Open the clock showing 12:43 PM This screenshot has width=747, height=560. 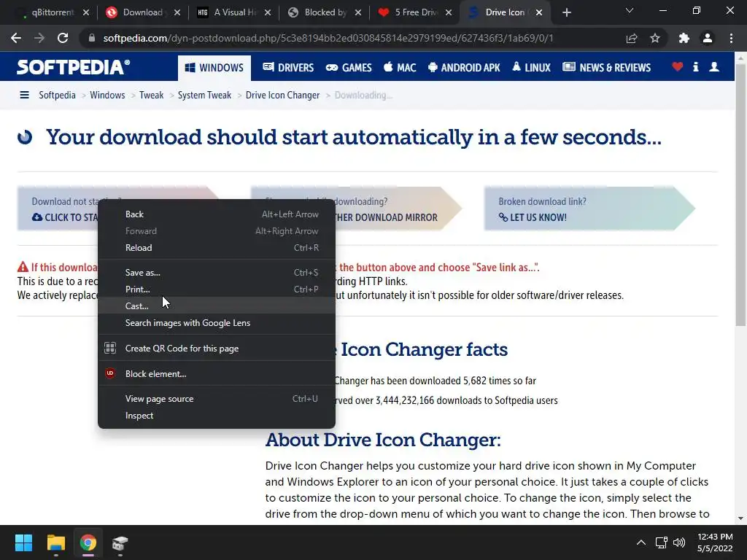pyautogui.click(x=715, y=542)
